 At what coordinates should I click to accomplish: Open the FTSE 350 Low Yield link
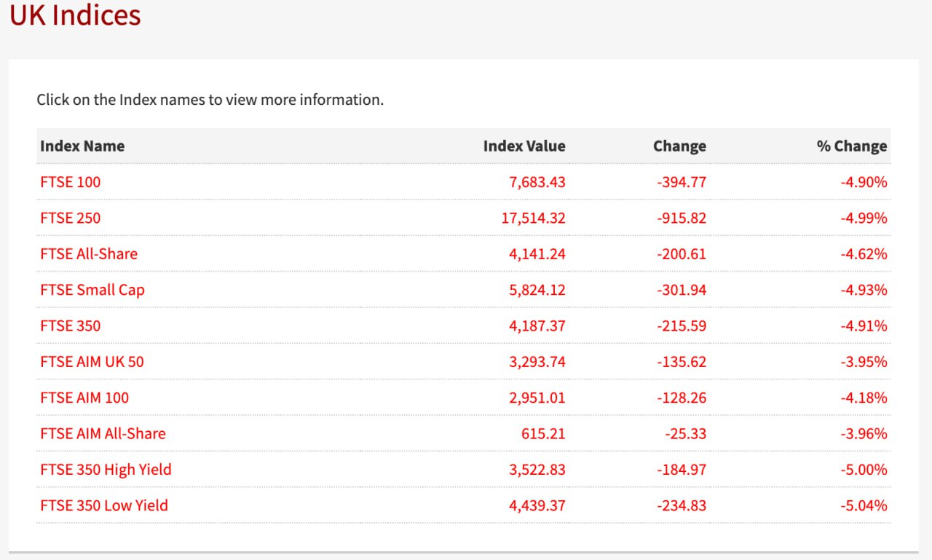point(104,505)
